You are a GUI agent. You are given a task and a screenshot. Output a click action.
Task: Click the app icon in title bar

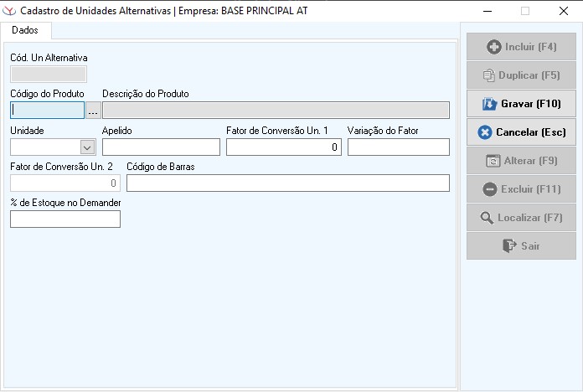tap(10, 11)
